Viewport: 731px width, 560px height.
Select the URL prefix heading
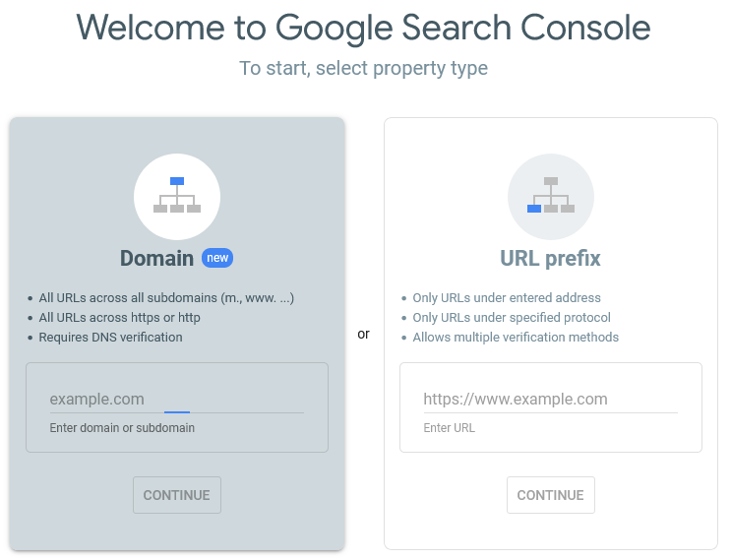tap(550, 259)
